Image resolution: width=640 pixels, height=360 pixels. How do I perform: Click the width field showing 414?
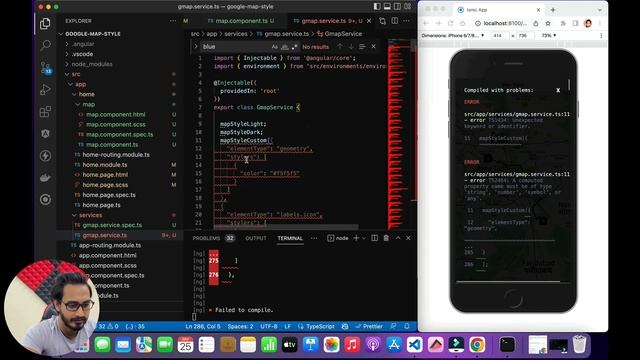tap(499, 36)
